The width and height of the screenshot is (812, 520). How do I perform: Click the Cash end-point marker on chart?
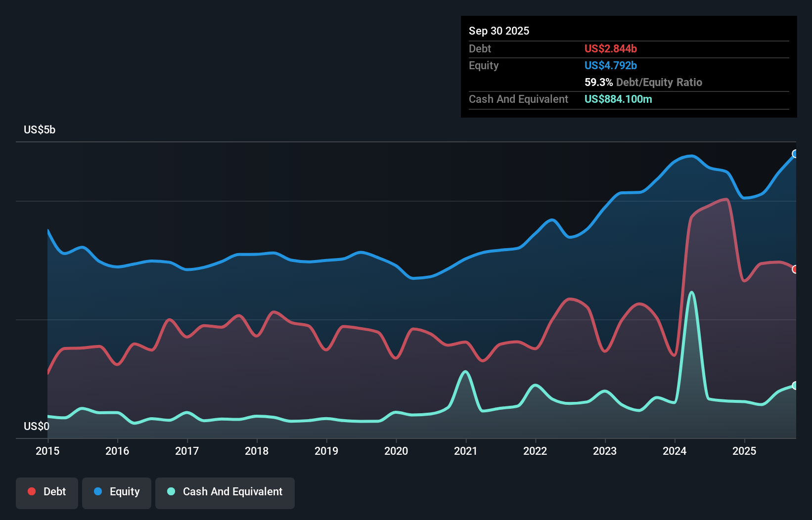(x=795, y=386)
